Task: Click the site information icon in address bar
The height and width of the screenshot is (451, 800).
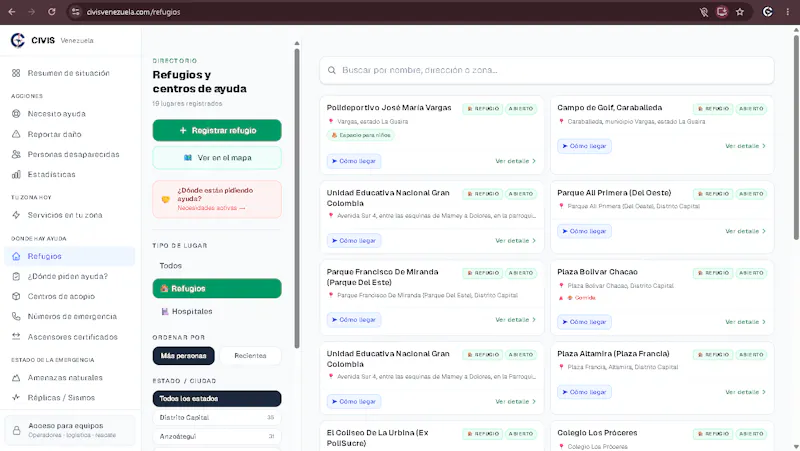Action: click(x=76, y=12)
